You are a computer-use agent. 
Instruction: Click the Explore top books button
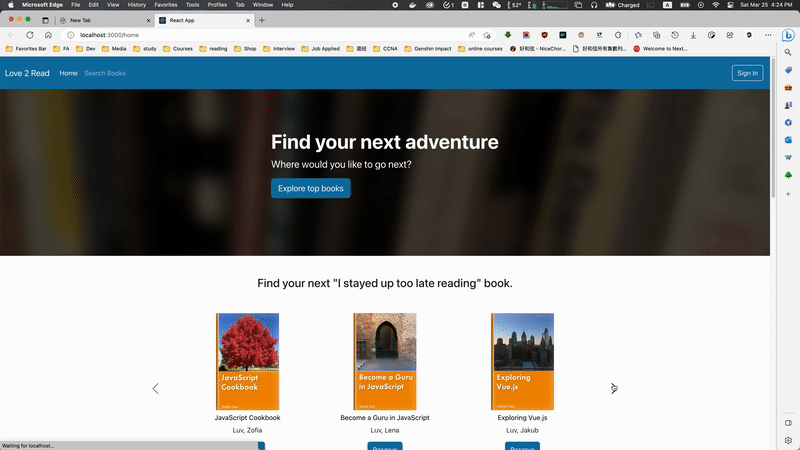pos(311,188)
